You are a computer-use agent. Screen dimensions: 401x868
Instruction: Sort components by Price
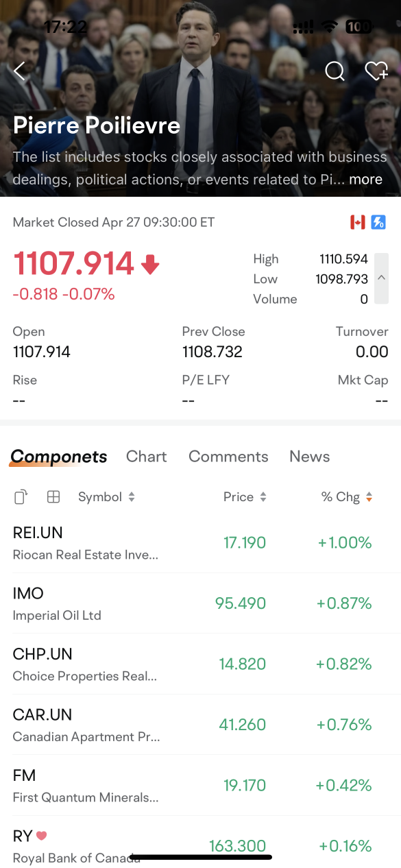coord(245,497)
